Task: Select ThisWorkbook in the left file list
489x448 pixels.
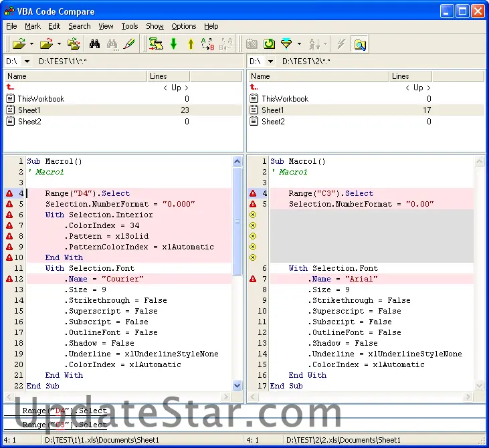Action: point(41,99)
